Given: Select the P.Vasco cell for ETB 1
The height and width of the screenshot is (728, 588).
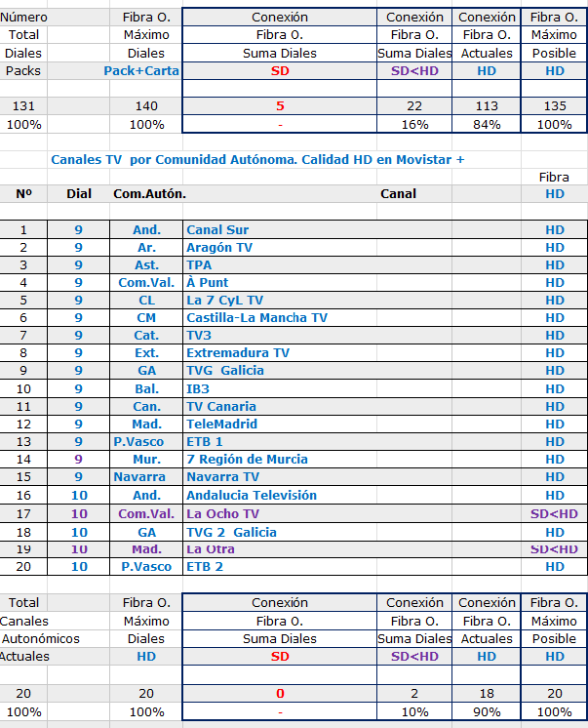Looking at the screenshot, I should pos(146,442).
